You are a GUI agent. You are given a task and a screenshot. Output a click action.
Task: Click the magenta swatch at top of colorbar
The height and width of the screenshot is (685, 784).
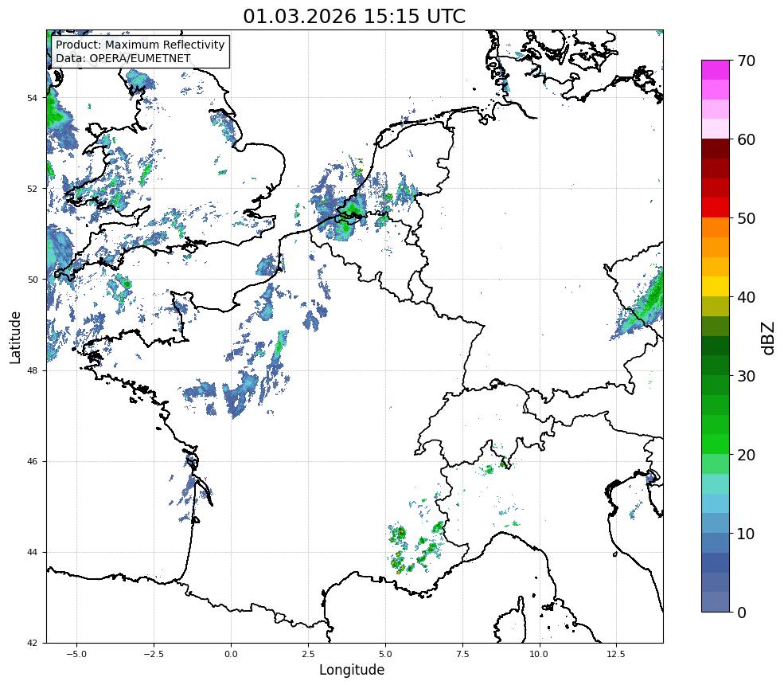(716, 70)
